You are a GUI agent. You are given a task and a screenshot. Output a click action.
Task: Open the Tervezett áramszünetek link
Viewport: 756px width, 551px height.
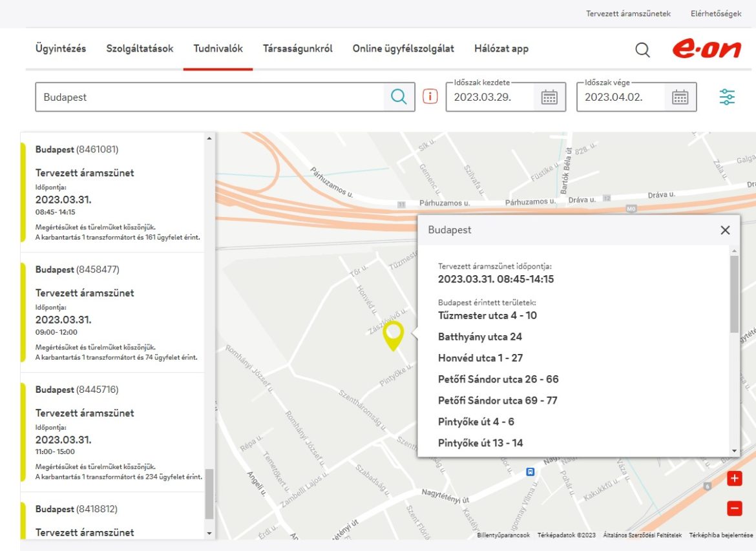[x=628, y=14]
